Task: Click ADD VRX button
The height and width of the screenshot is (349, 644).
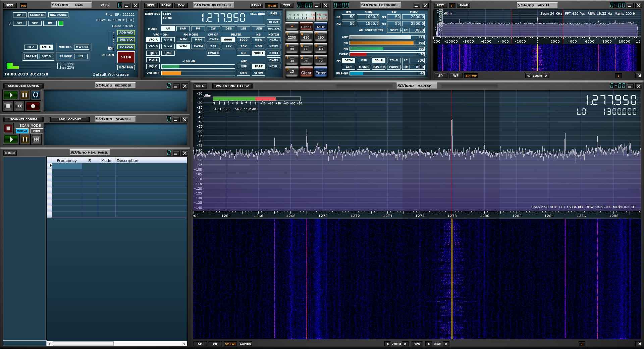Action: coord(126,33)
